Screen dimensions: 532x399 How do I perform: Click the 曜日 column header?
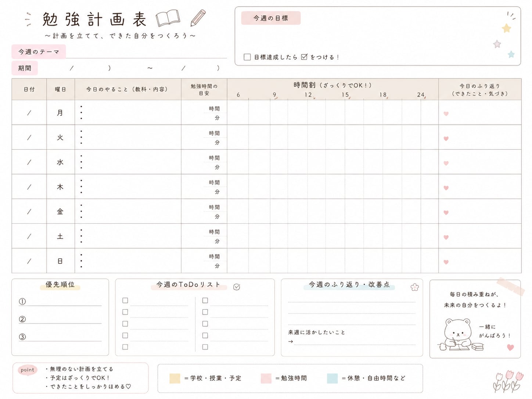pyautogui.click(x=61, y=89)
